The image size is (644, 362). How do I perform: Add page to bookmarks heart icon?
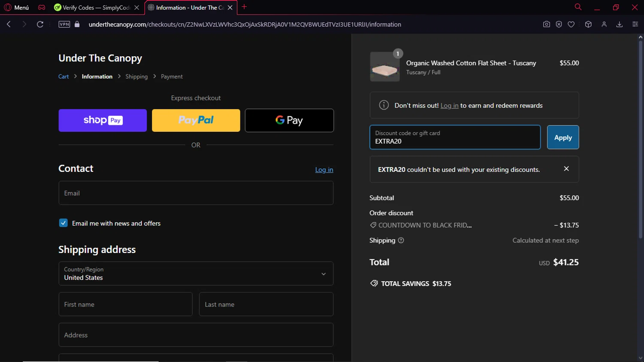(x=571, y=24)
